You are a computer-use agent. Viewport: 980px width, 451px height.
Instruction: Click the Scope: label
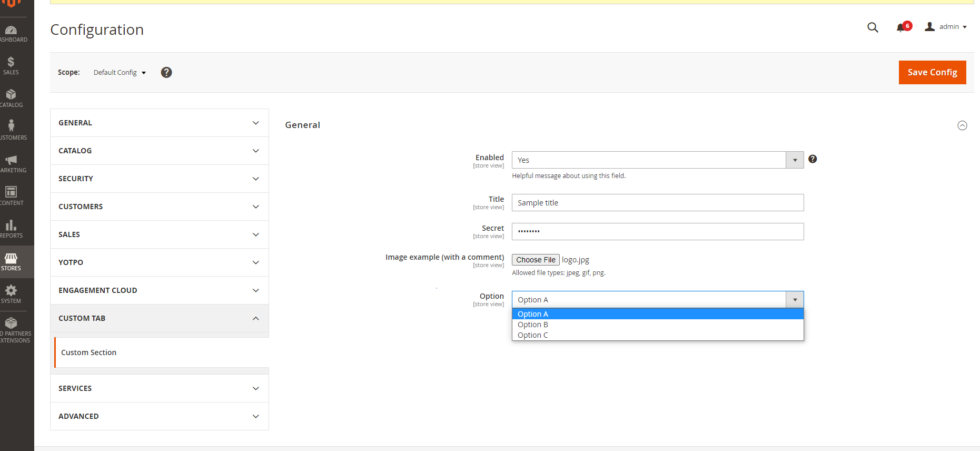pos(69,72)
